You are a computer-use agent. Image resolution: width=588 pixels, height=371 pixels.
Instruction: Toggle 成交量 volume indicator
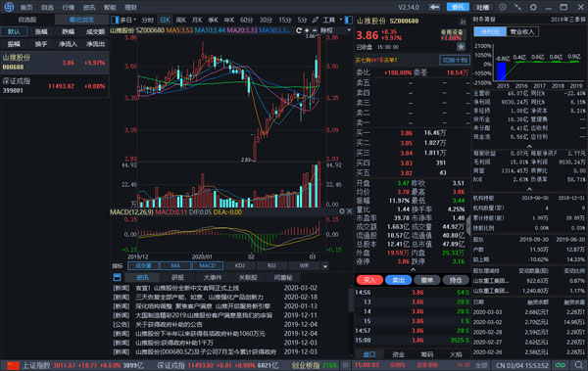[143, 265]
